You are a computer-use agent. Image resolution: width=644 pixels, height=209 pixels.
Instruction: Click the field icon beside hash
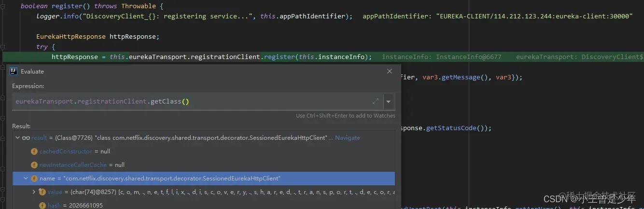42,206
